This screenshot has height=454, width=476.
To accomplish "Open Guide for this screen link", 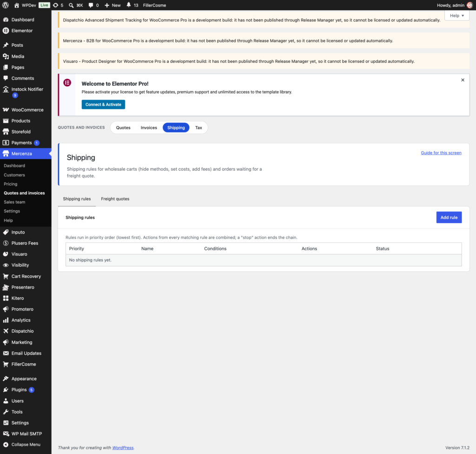I will [441, 153].
